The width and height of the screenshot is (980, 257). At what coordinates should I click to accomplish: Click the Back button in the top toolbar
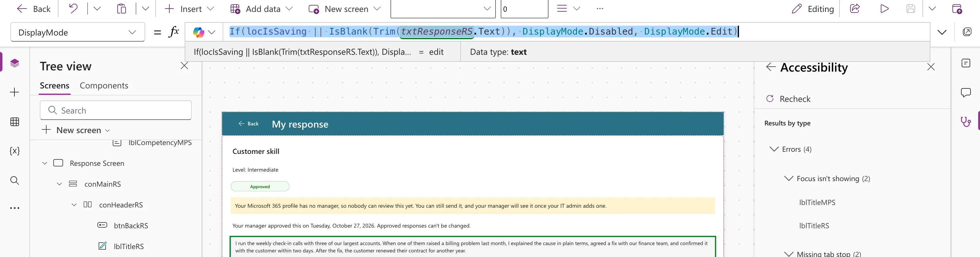(34, 9)
